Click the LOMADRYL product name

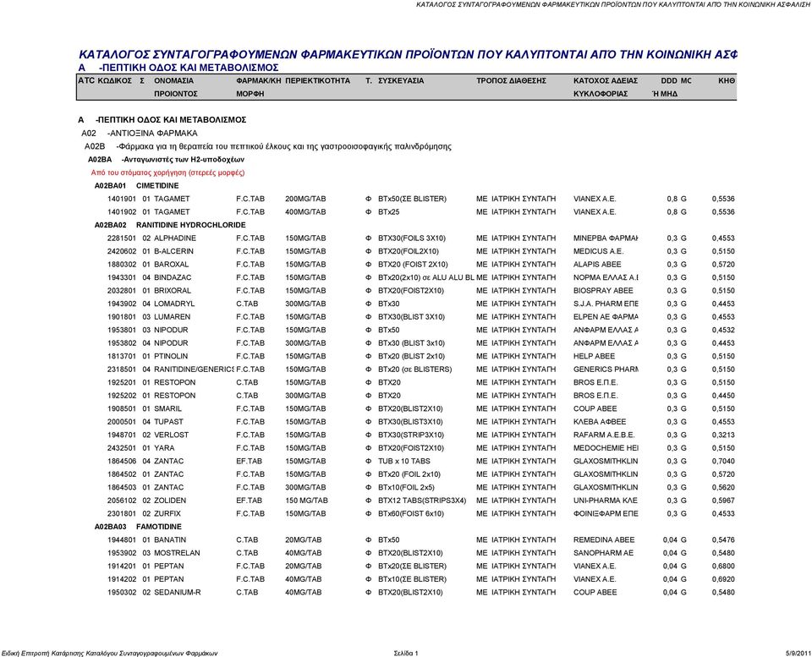click(174, 304)
